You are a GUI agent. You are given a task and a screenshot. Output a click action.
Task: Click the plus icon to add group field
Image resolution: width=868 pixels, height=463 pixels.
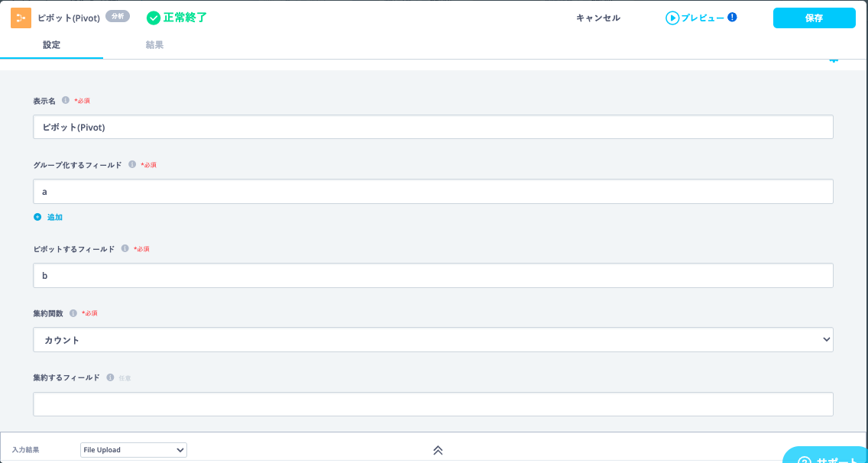click(37, 217)
